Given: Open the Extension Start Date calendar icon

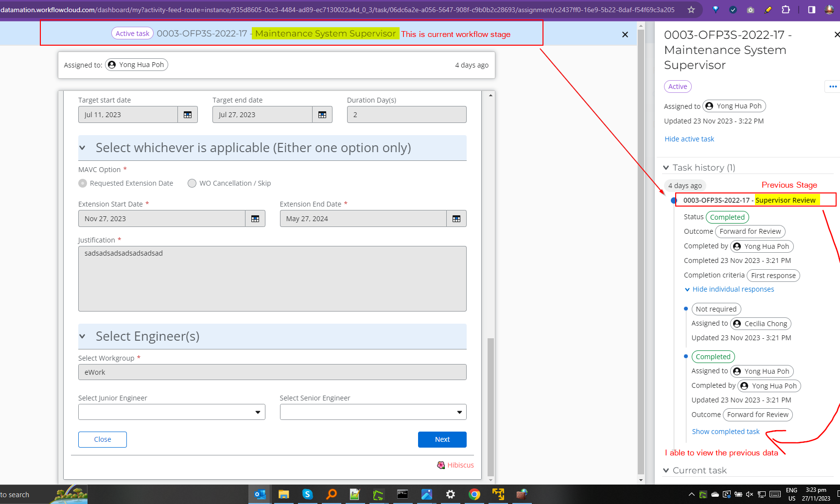Looking at the screenshot, I should 255,219.
